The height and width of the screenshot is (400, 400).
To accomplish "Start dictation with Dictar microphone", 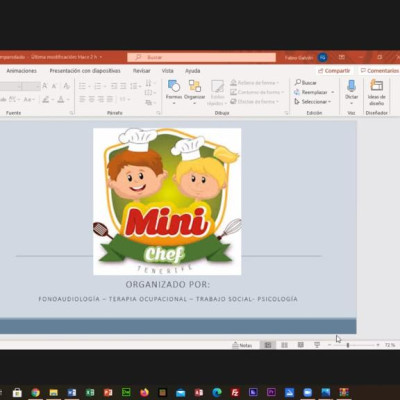I will click(351, 90).
